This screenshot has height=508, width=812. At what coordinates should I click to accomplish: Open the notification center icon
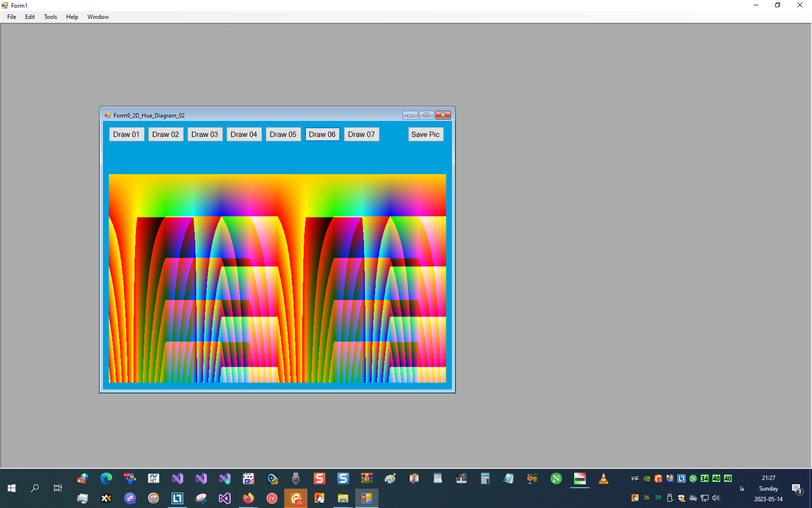[x=797, y=488]
